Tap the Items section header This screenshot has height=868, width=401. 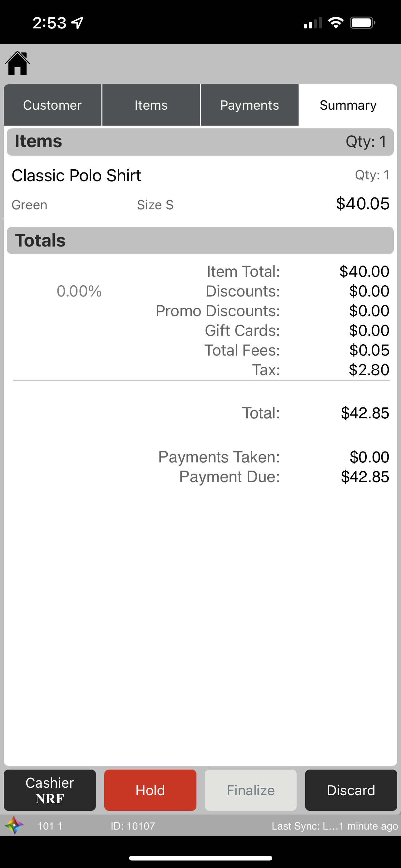(200, 142)
